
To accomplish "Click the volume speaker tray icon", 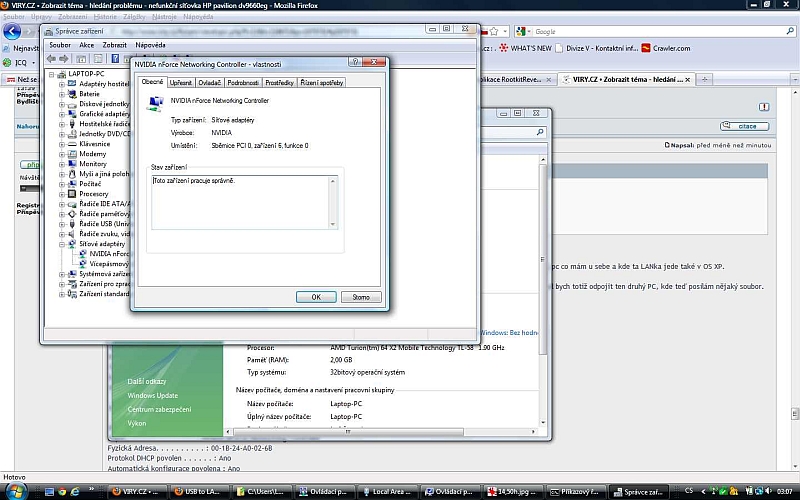I will pyautogui.click(x=768, y=491).
